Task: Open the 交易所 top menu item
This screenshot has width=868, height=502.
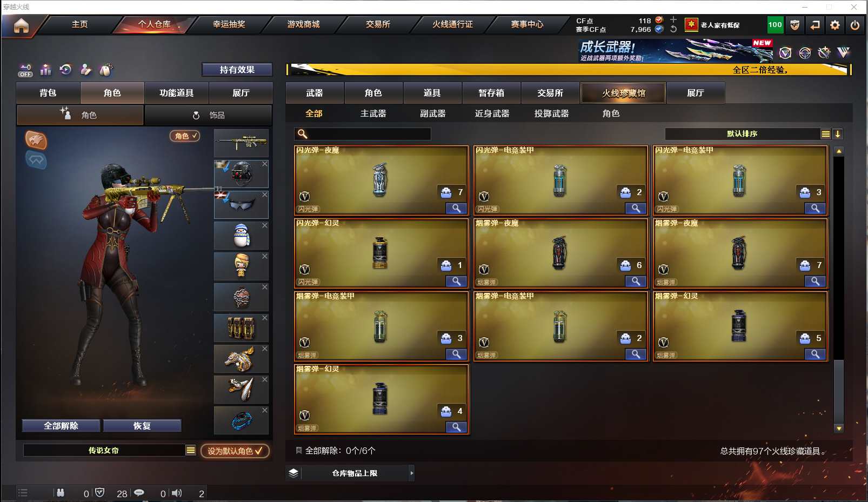Action: [378, 24]
